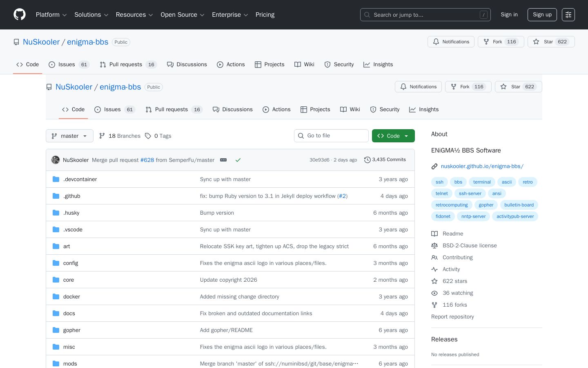Click the .husky folder icon

pyautogui.click(x=56, y=213)
